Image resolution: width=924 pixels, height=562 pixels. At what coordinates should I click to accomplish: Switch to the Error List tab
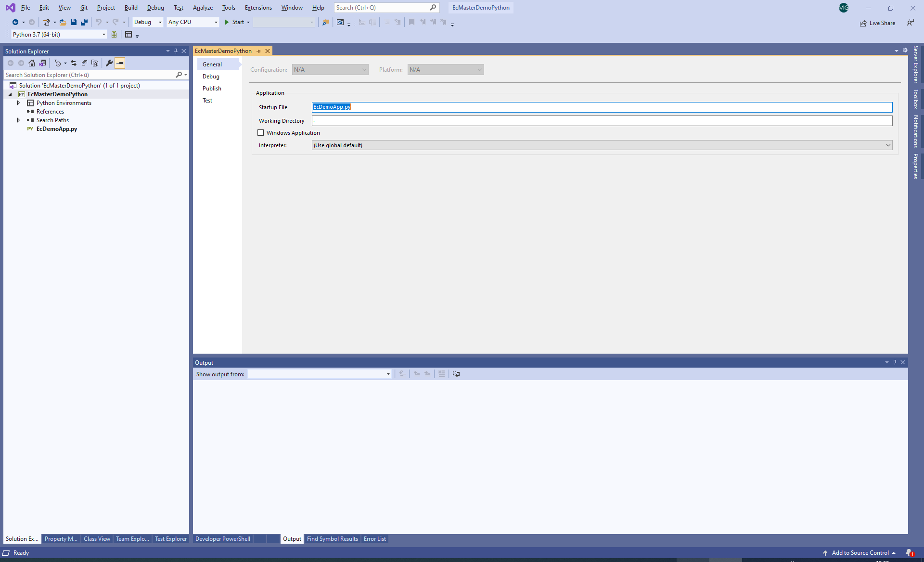pos(374,539)
